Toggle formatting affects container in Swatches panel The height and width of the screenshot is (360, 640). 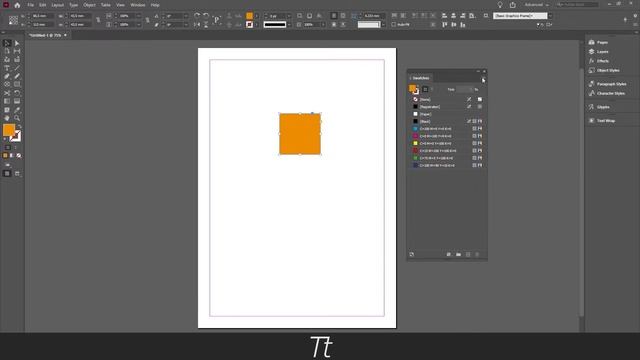(x=425, y=89)
